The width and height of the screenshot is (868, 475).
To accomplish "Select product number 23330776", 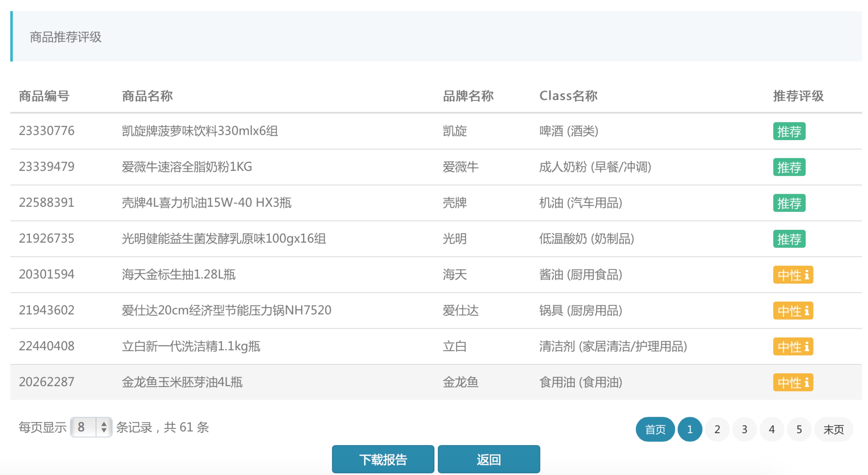I will coord(47,131).
